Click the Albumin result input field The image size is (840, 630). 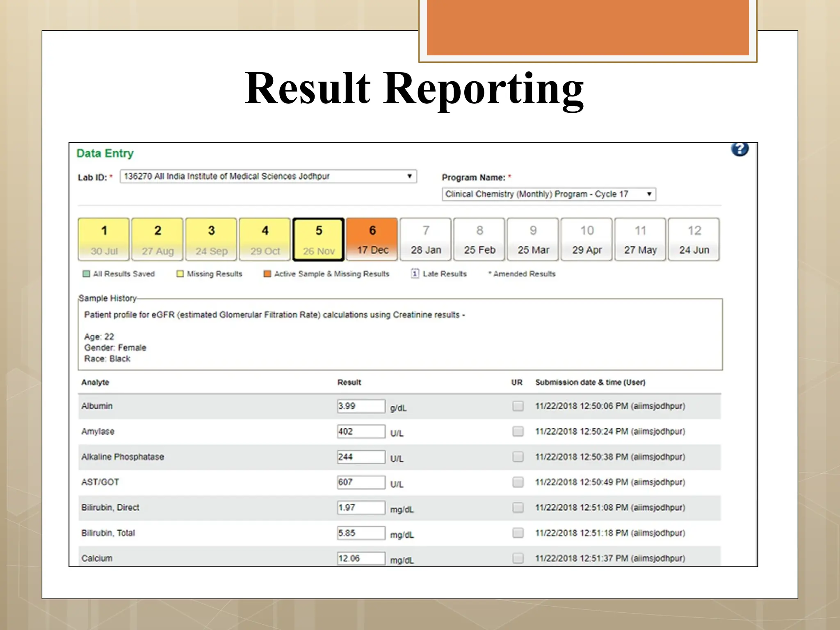361,406
